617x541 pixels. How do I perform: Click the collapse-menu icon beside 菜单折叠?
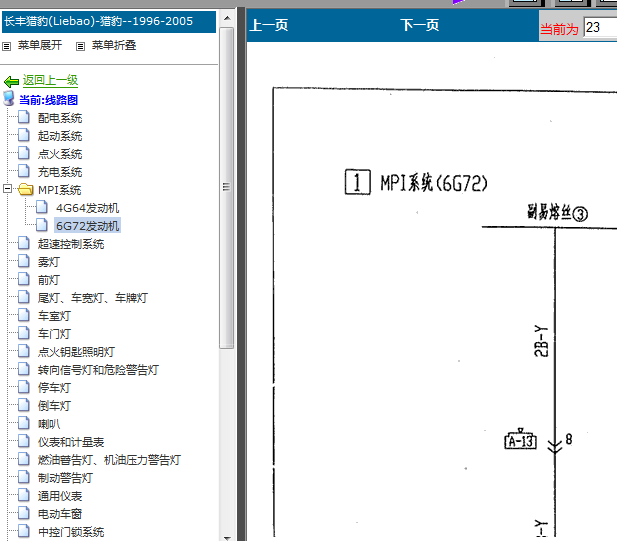[x=80, y=46]
